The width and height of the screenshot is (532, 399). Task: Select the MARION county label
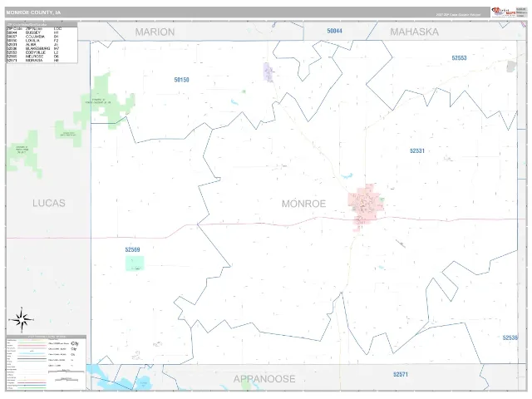pyautogui.click(x=155, y=32)
